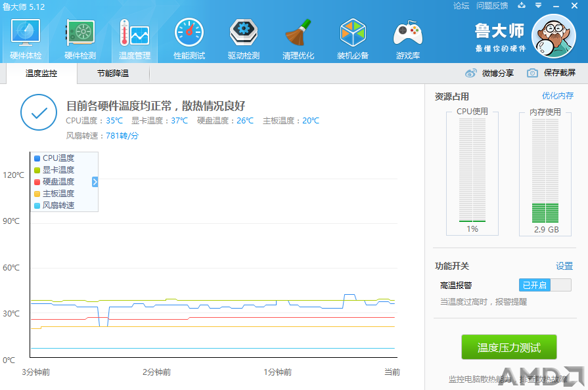Open 清理优化 cleanup broom icon

point(298,39)
